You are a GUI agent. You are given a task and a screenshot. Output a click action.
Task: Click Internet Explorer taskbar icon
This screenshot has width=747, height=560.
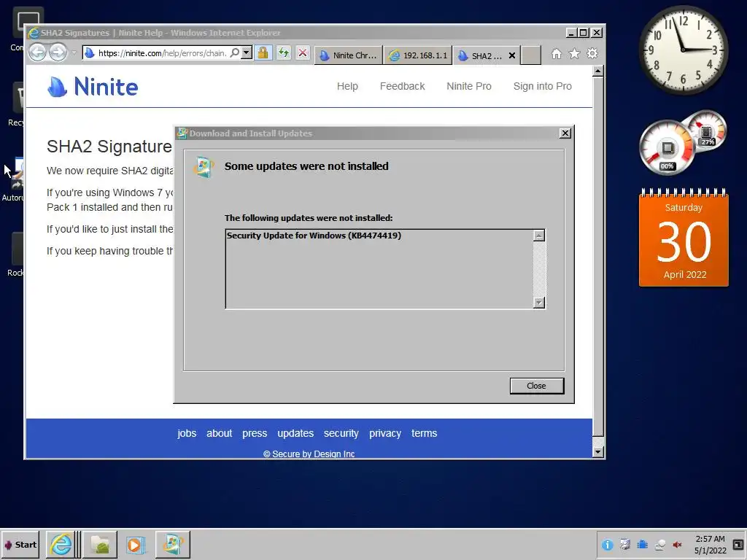(61, 544)
